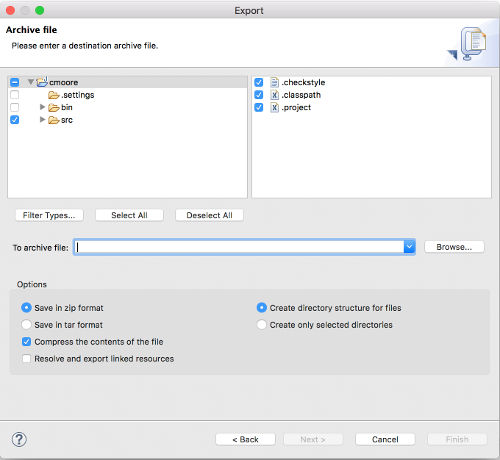Select the .checkstyle file name
The width and height of the screenshot is (500, 460).
click(303, 82)
